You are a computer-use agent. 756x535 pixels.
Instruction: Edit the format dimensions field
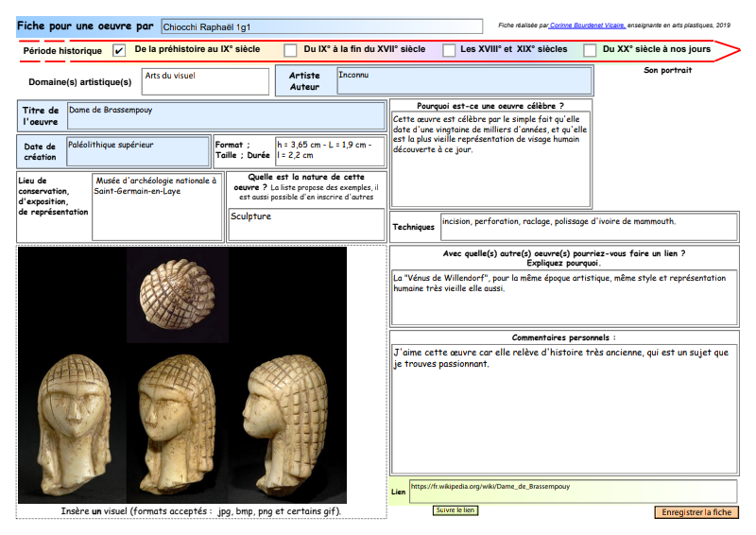click(x=329, y=152)
